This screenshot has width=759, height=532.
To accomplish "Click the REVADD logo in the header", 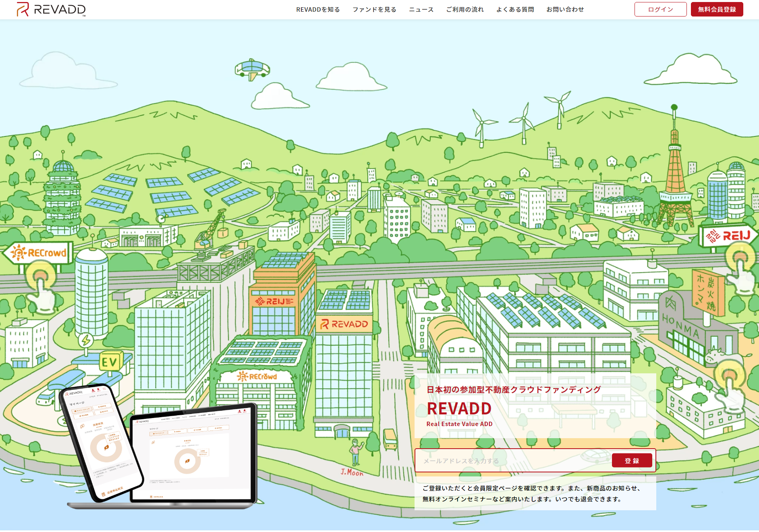I will [51, 9].
